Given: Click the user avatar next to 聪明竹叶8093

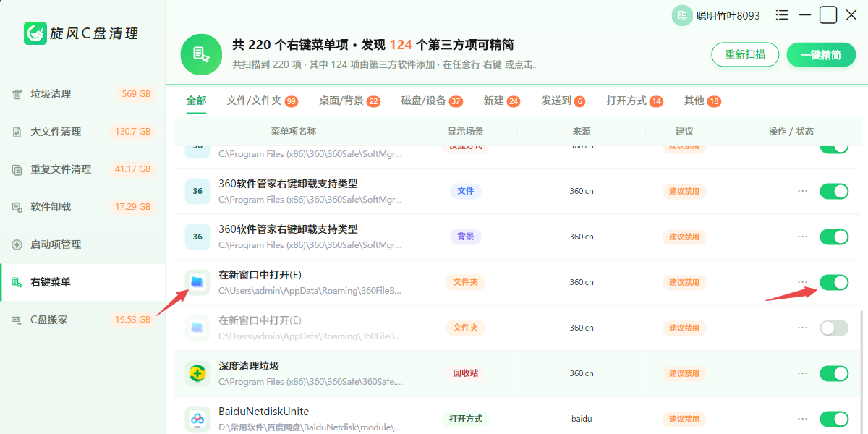Looking at the screenshot, I should tap(682, 15).
